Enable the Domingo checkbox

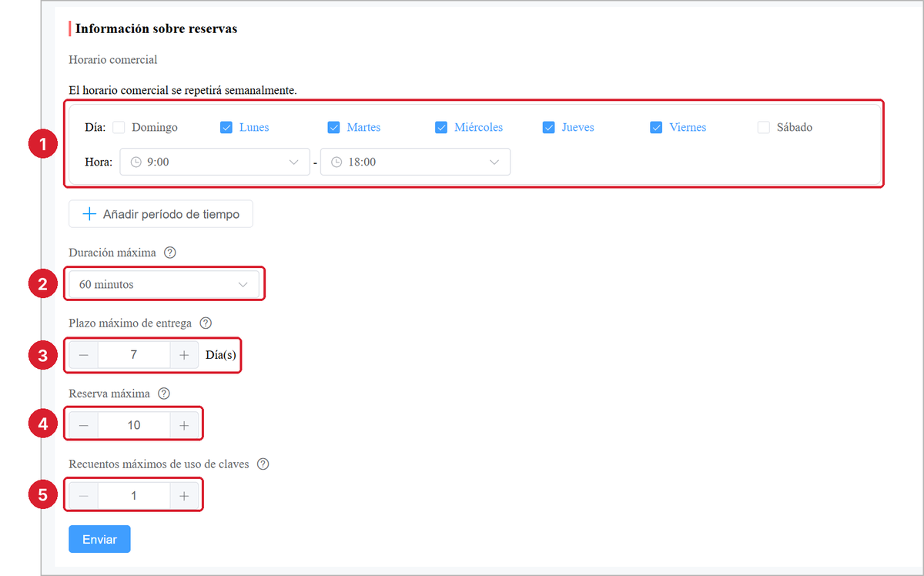tap(119, 128)
